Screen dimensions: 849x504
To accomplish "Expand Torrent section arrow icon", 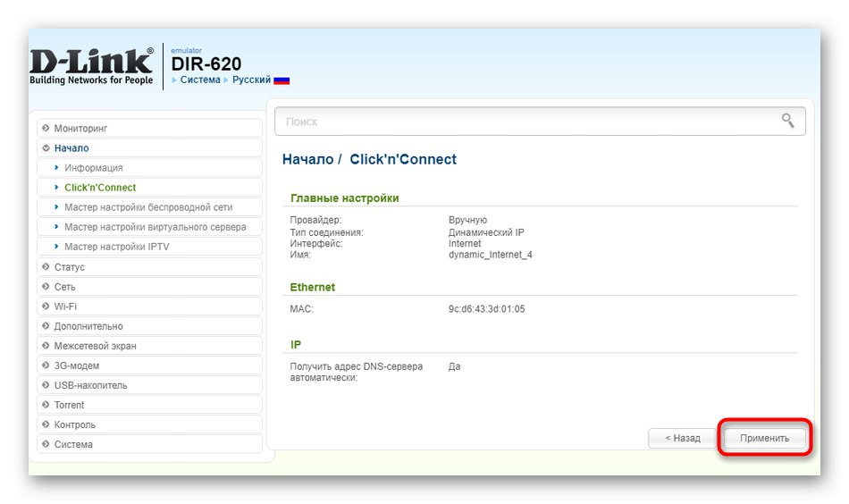I will [46, 405].
